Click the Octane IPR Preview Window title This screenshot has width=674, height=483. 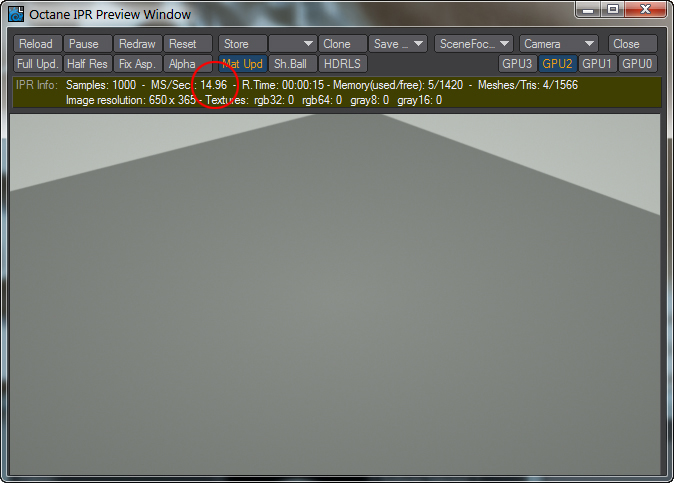pos(110,15)
